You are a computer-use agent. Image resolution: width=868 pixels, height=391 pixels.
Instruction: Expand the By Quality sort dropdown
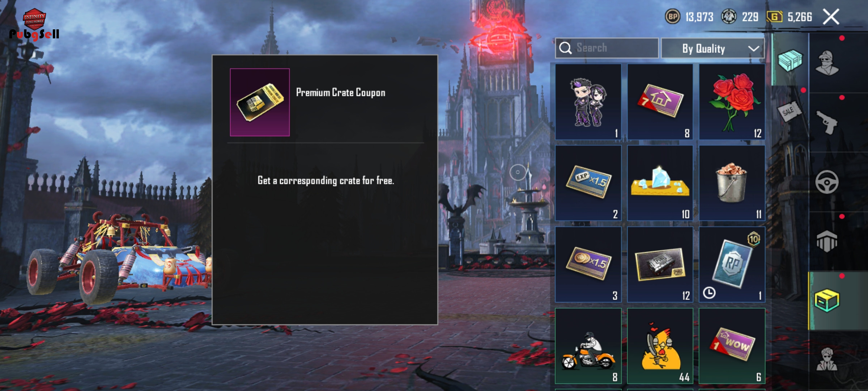click(712, 48)
